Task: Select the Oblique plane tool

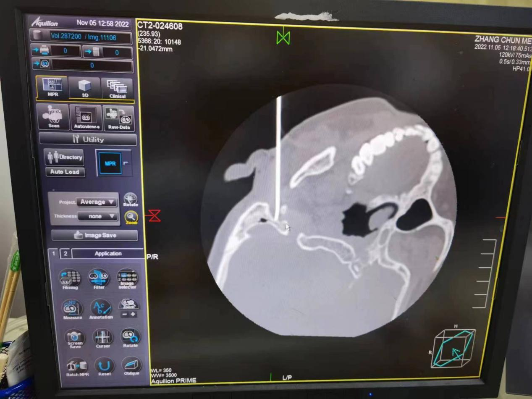Action: [x=131, y=365]
